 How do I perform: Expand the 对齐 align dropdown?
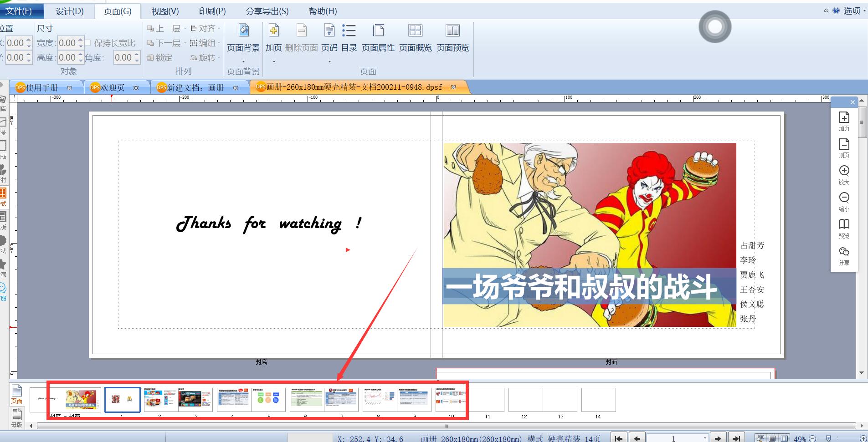(205, 28)
